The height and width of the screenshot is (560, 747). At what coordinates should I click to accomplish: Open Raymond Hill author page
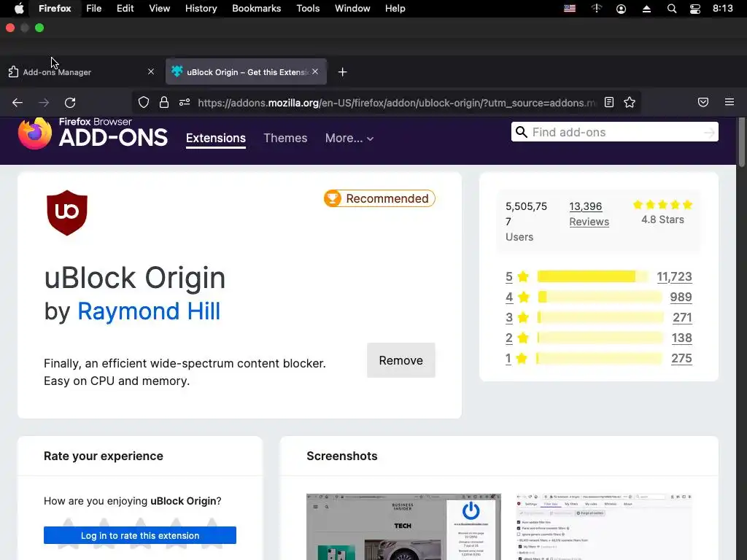pyautogui.click(x=149, y=311)
